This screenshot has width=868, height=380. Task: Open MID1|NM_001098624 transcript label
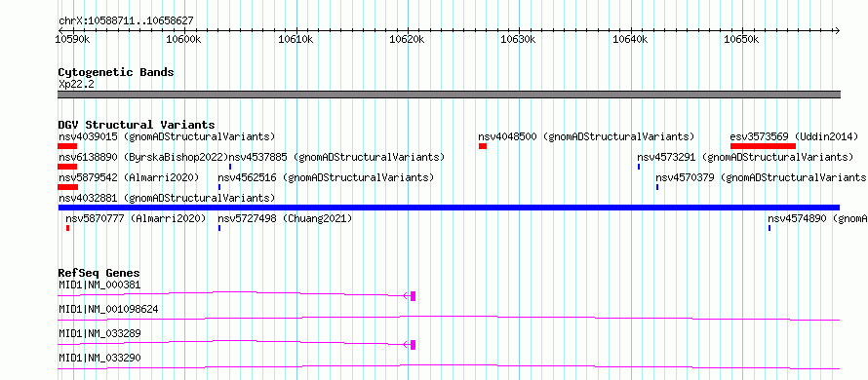[108, 309]
